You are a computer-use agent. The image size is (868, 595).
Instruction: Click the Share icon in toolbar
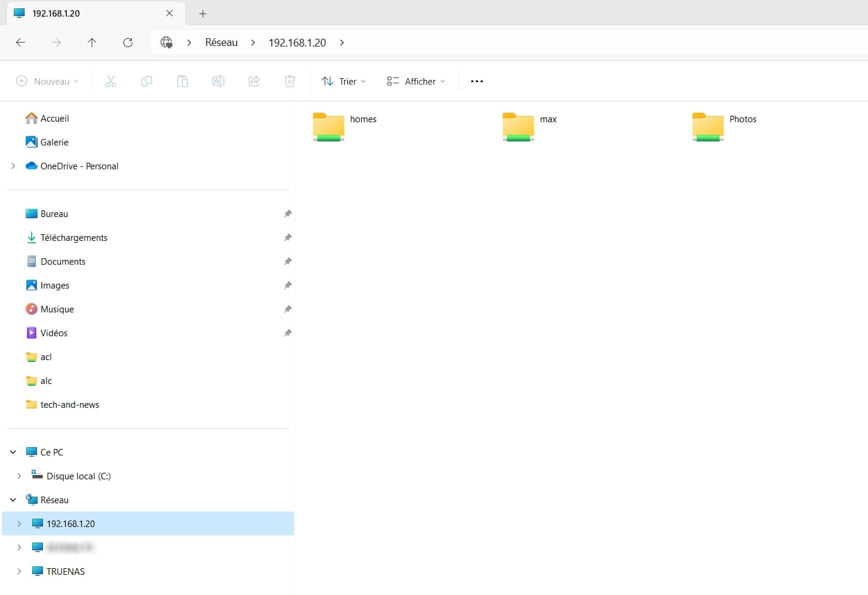[x=254, y=81]
